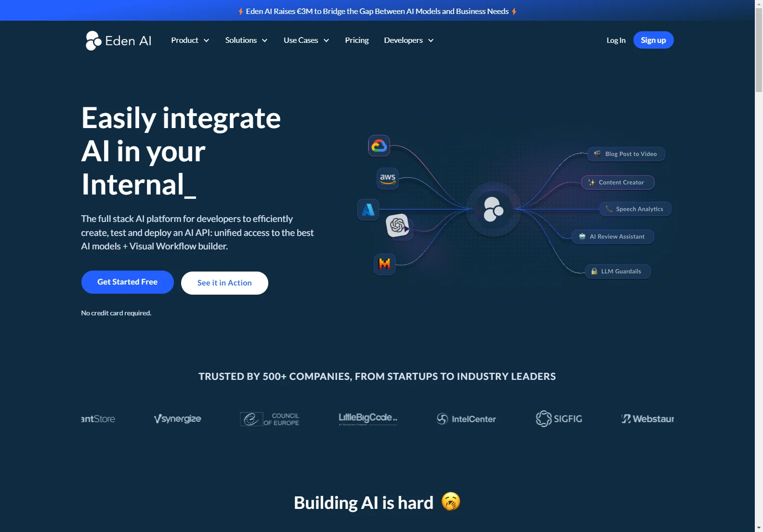Open the Pricing page
The width and height of the screenshot is (763, 532).
click(x=357, y=40)
